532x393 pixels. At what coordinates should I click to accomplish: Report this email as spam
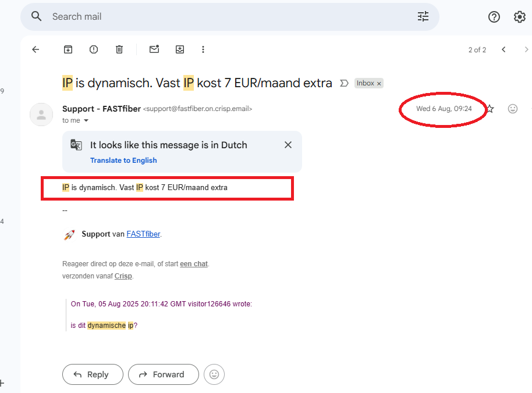[x=94, y=49]
